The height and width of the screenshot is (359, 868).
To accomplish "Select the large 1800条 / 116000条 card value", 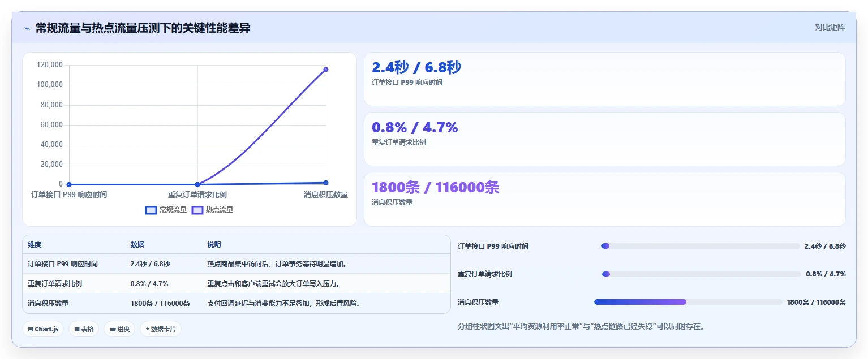I will [x=436, y=188].
